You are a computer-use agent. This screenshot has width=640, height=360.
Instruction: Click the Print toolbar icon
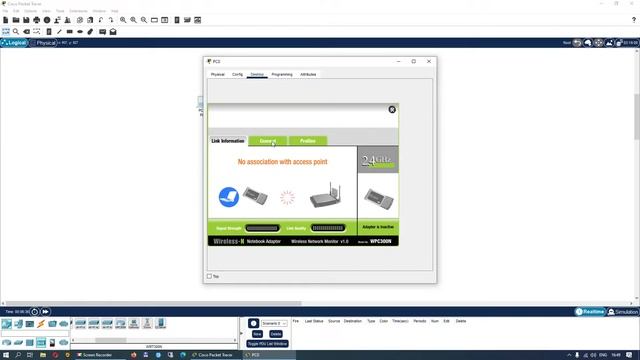[37, 20]
